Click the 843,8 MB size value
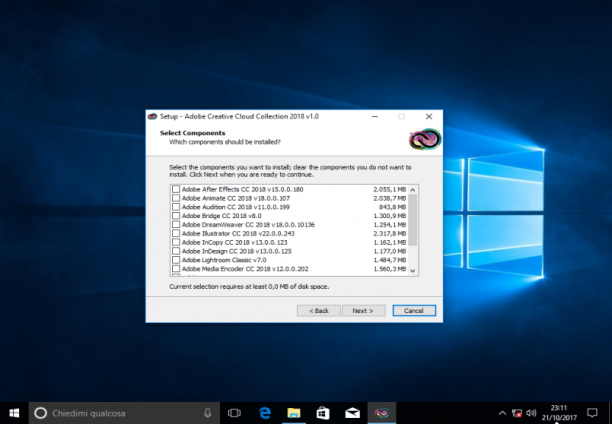This screenshot has width=612, height=424. (x=392, y=207)
